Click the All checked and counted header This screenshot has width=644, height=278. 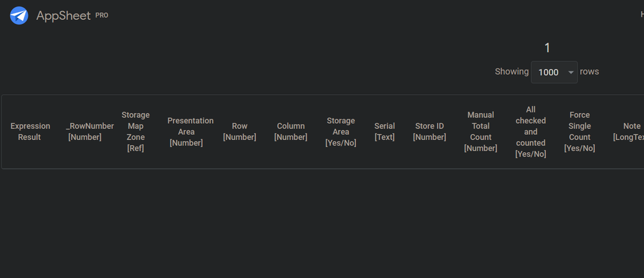click(531, 132)
